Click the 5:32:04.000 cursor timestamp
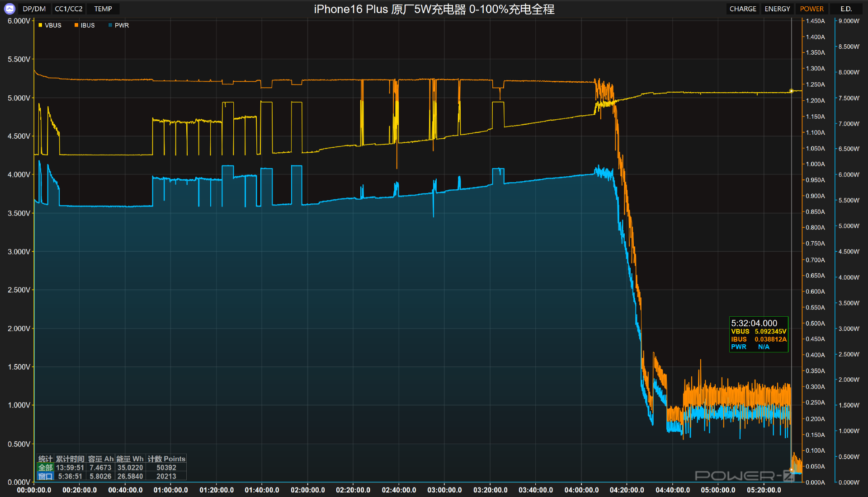This screenshot has width=868, height=497. tap(754, 323)
